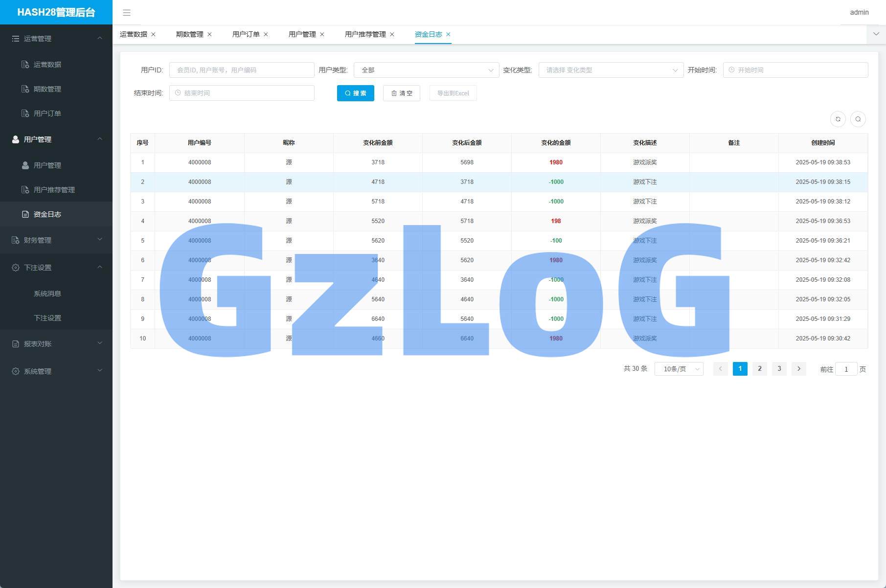Click the hamburger sidebar collapse icon
This screenshot has height=588, width=886.
pos(127,13)
